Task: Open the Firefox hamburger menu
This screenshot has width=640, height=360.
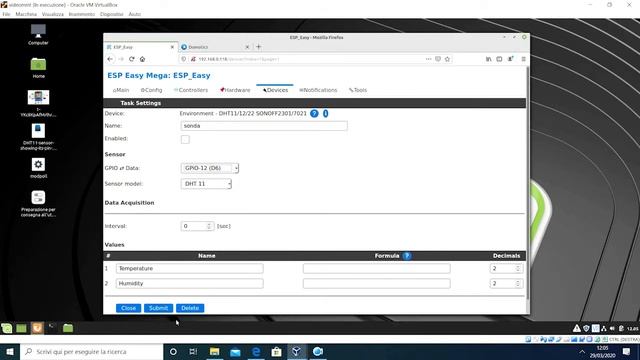Action: tap(523, 59)
